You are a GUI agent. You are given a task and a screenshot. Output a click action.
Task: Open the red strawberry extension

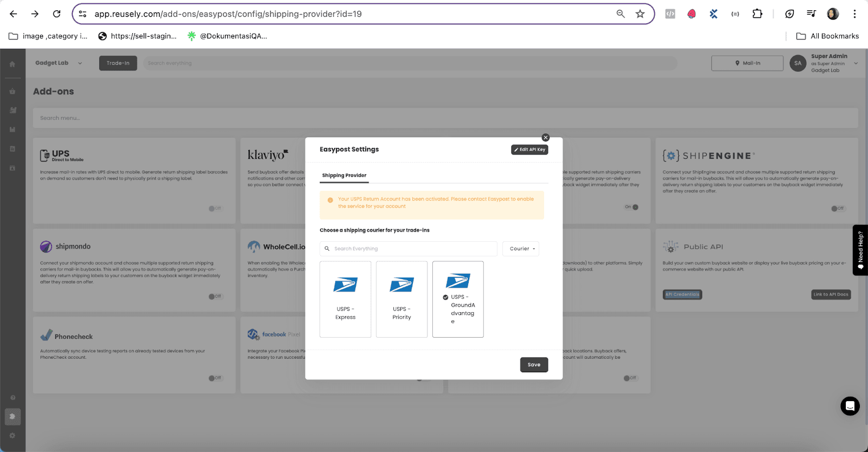(x=692, y=14)
